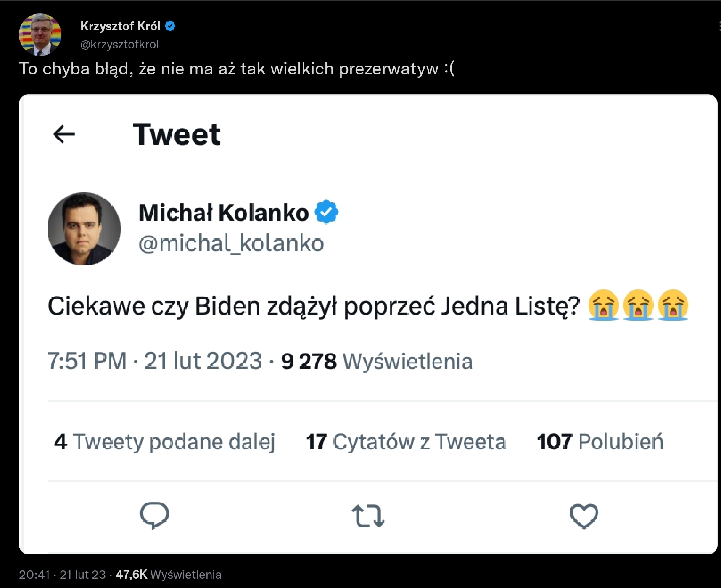Open the 107 Polubień list
721x588 pixels.
(x=600, y=442)
